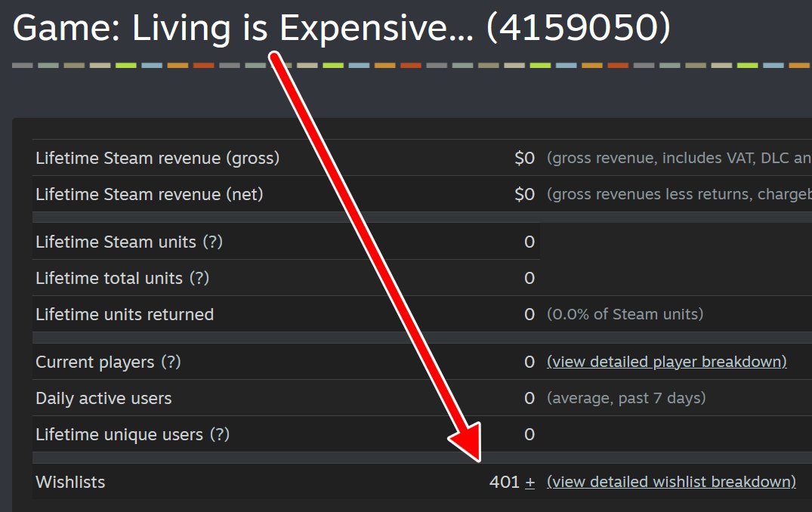This screenshot has height=512, width=812.
Task: Open the view detailed player breakdown link
Action: click(x=666, y=362)
